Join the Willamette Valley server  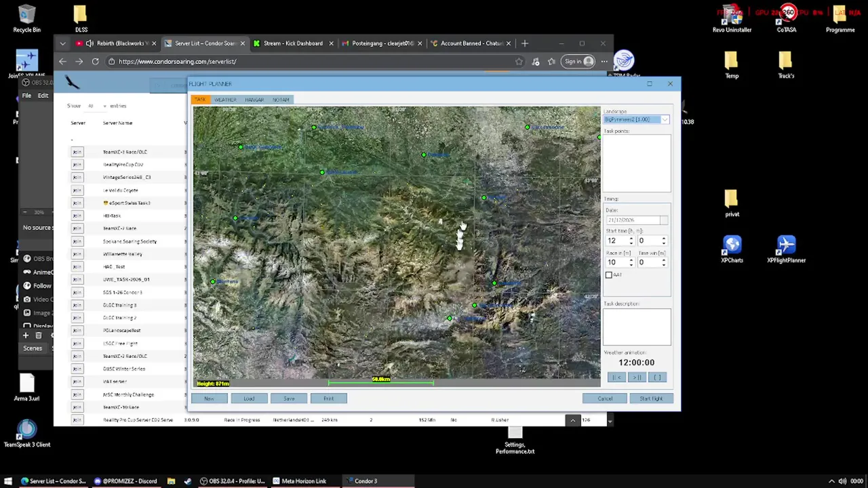pos(77,254)
